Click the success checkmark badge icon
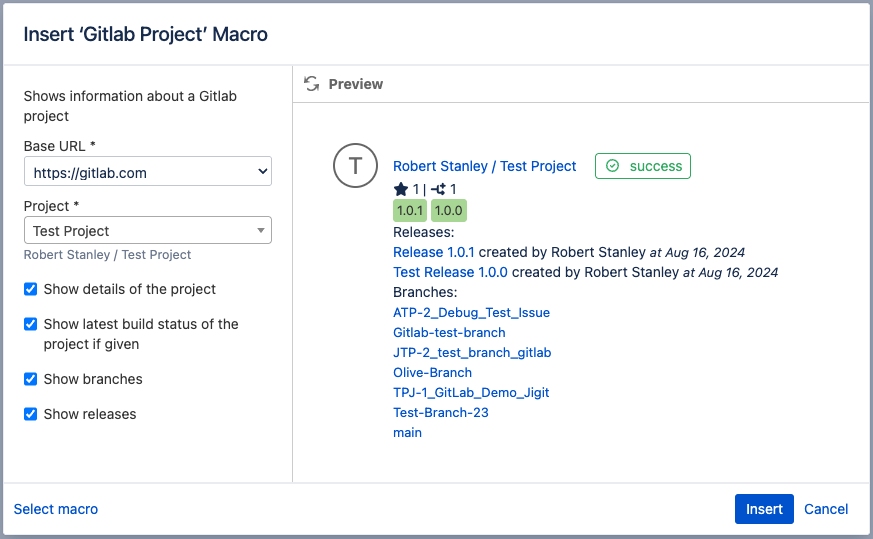873x539 pixels. [612, 166]
